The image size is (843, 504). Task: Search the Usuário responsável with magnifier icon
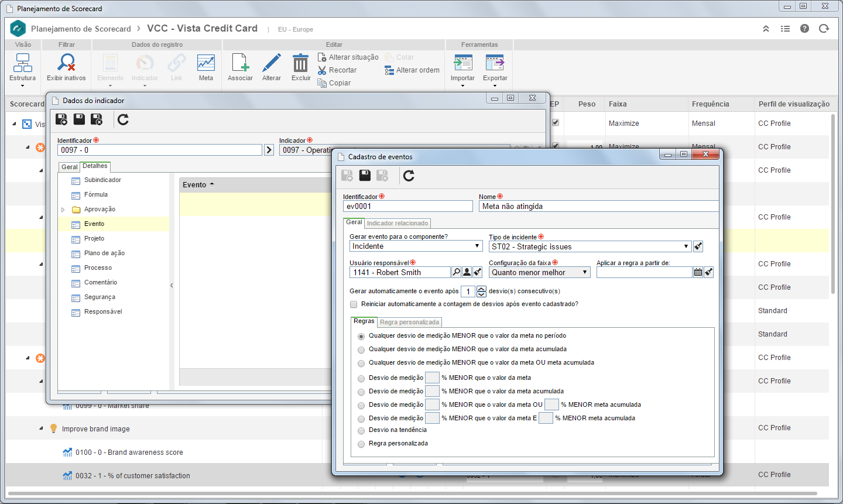pos(456,272)
